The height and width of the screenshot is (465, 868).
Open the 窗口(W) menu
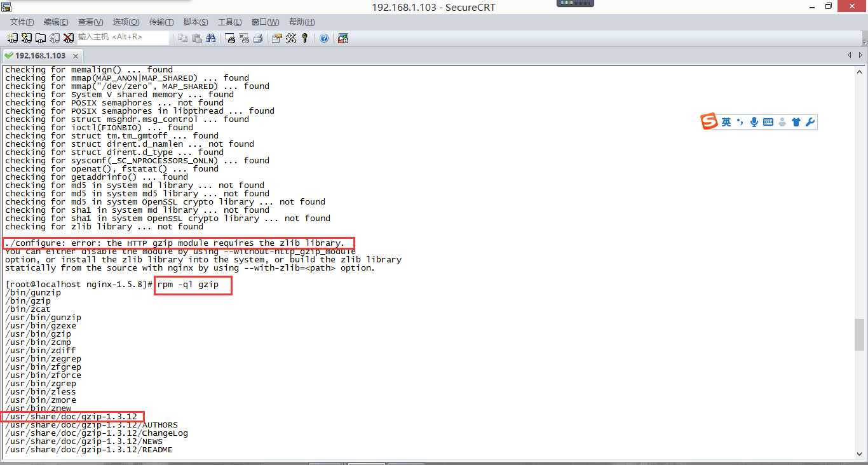coord(265,22)
